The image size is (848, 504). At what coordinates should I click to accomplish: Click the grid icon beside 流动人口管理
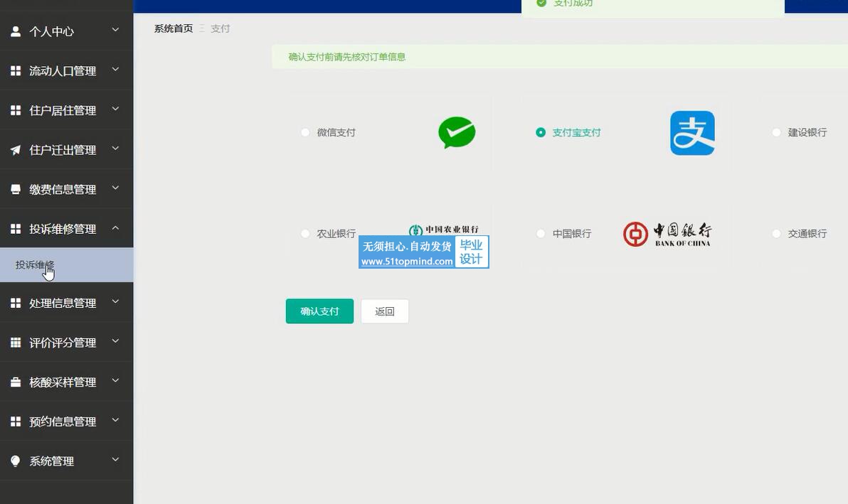pyautogui.click(x=16, y=71)
